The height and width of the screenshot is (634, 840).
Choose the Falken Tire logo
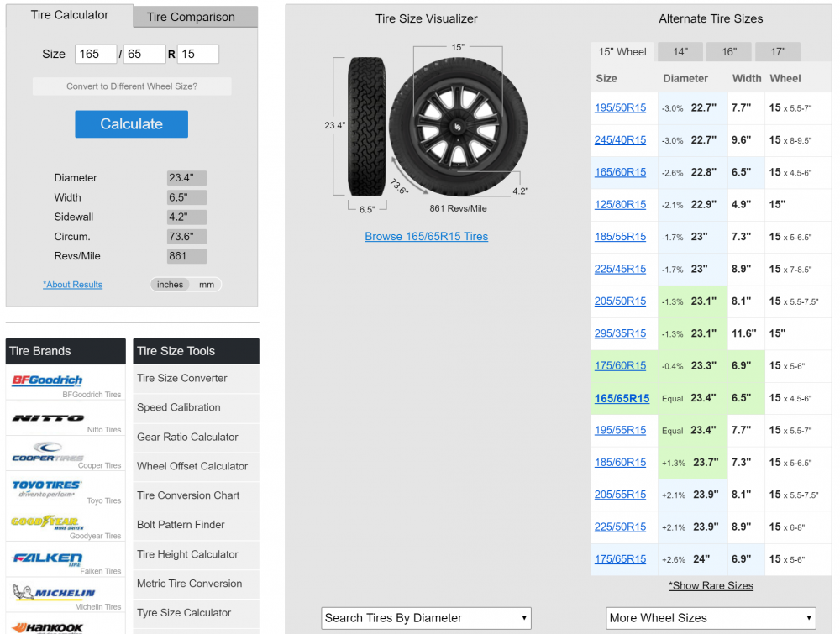[x=47, y=558]
